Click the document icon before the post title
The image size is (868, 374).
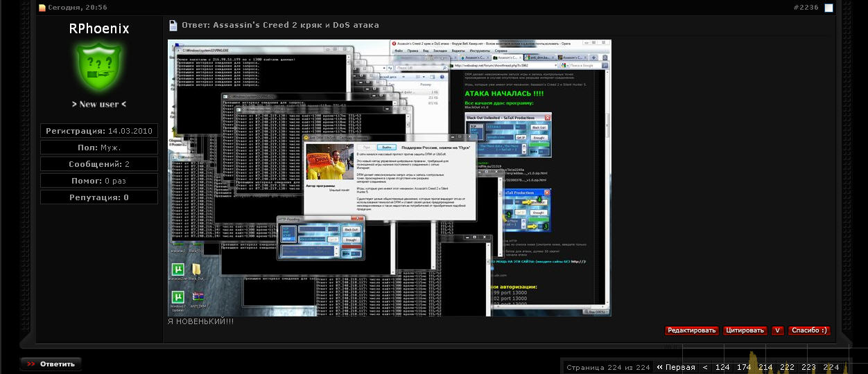coord(174,26)
